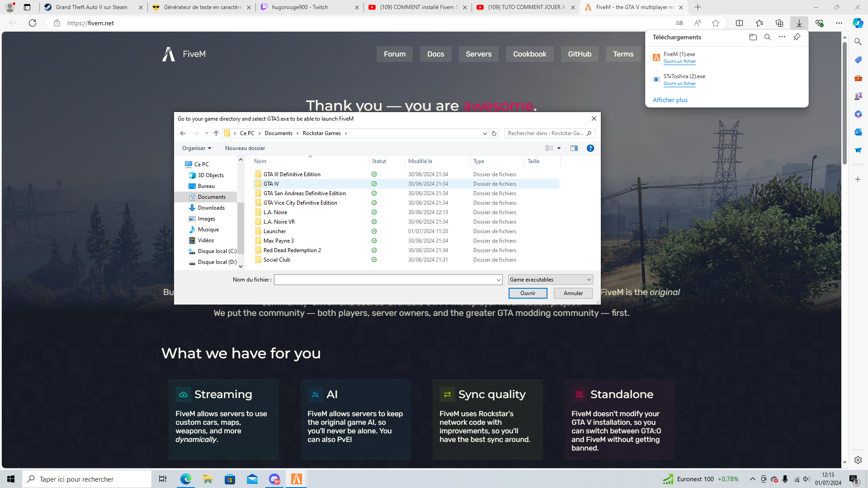The image size is (868, 488).
Task: Expand recent locations dropdown in file dialog
Action: click(207, 133)
